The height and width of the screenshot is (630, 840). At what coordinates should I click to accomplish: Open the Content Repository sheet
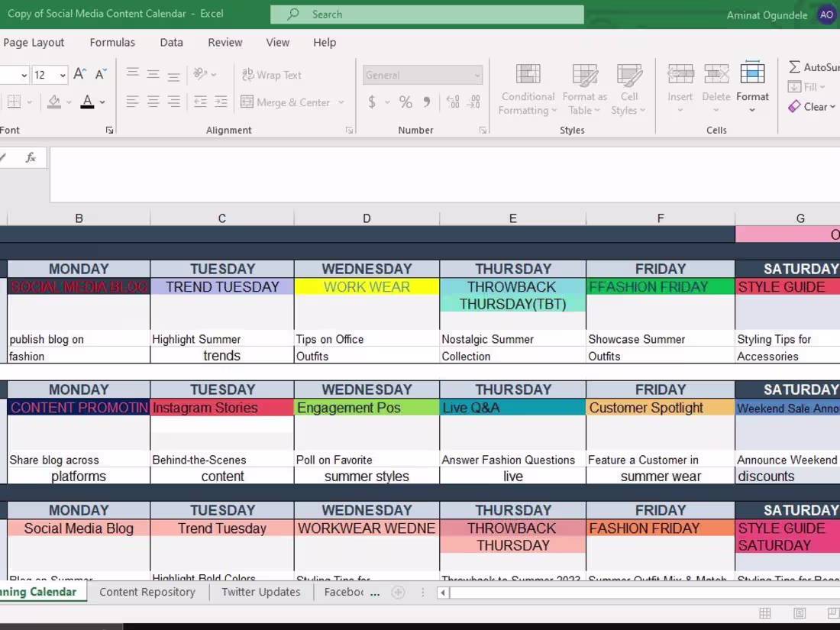(147, 591)
